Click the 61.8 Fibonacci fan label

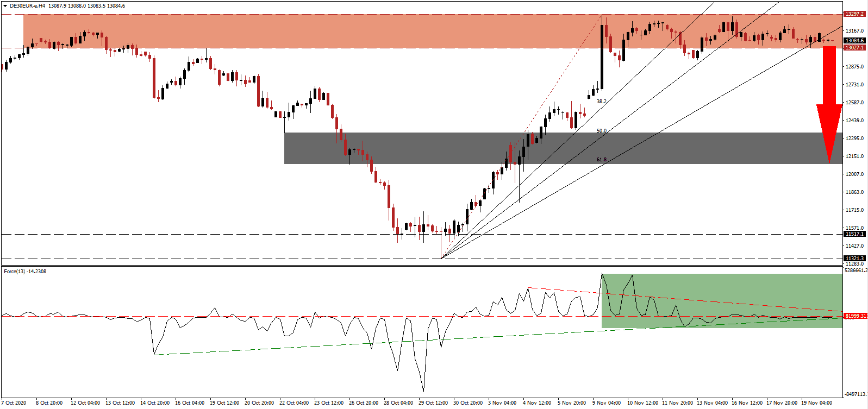click(x=601, y=160)
